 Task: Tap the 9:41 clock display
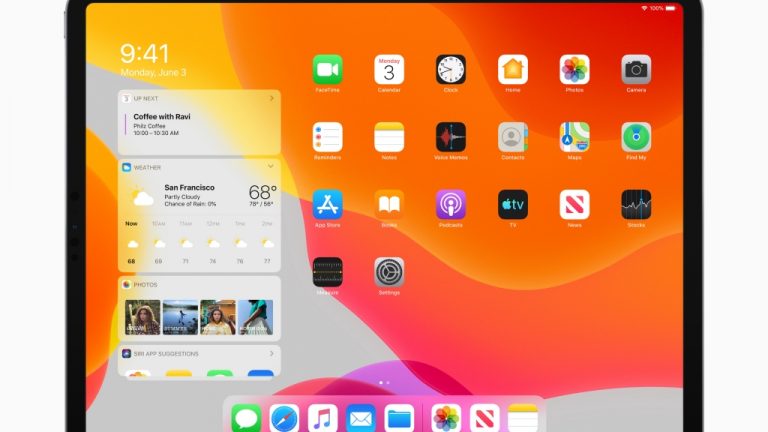point(145,53)
